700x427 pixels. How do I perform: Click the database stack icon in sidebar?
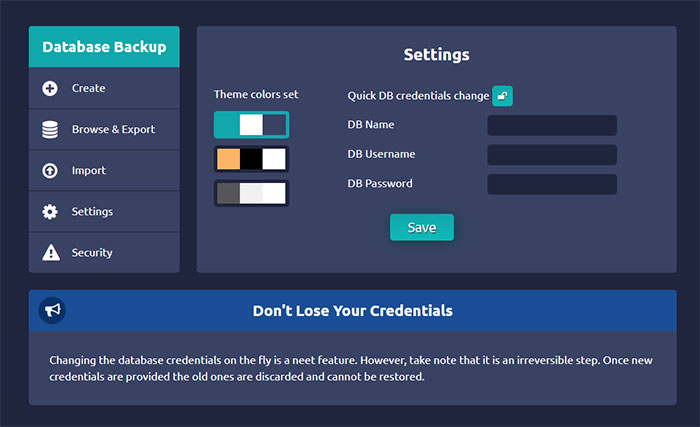pyautogui.click(x=50, y=129)
